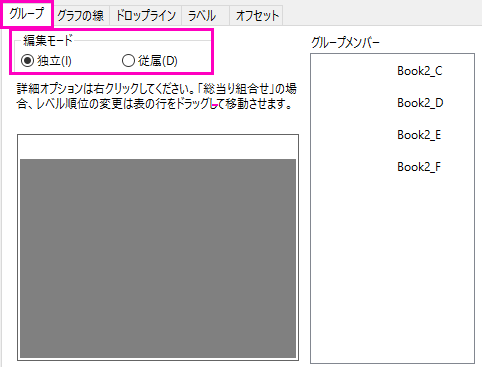Select the 独立(I) edit mode radio button
Image resolution: width=482 pixels, height=367 pixels.
[x=46, y=61]
